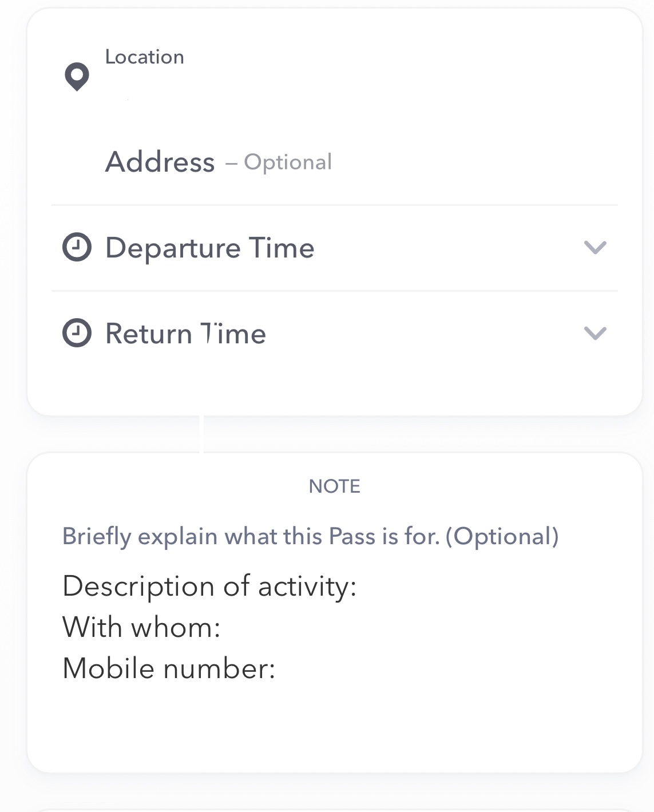Click the Departure Time clock icon
This screenshot has height=812, width=654.
point(77,248)
